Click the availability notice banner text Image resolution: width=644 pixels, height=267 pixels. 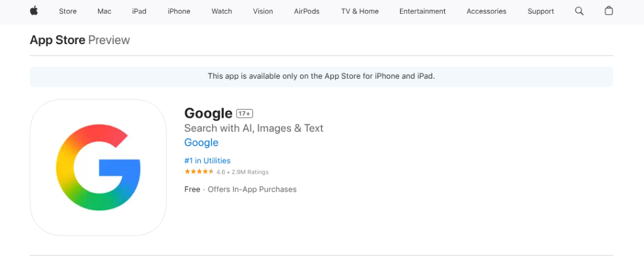321,76
